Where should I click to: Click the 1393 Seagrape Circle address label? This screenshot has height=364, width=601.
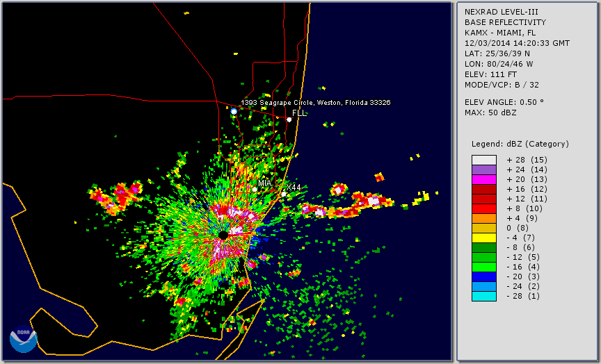click(x=315, y=103)
